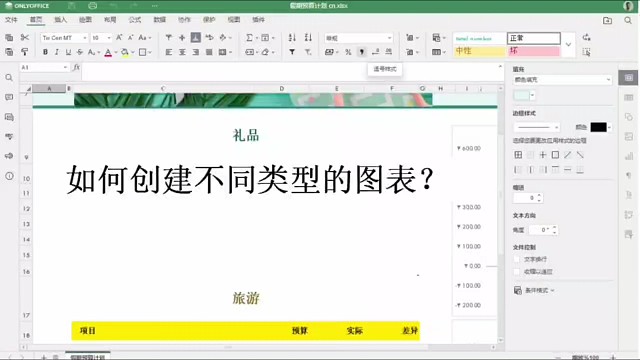Click the search magnifier in tab bar

coord(628,20)
